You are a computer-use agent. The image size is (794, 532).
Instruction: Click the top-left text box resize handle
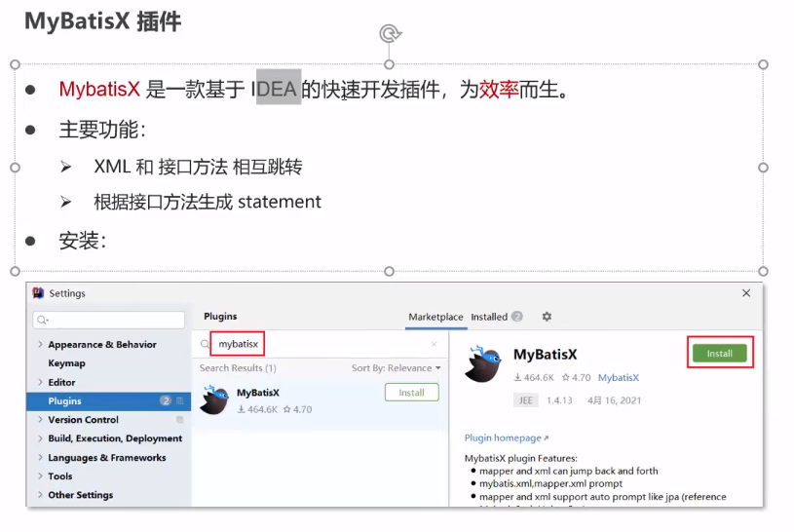click(x=16, y=64)
